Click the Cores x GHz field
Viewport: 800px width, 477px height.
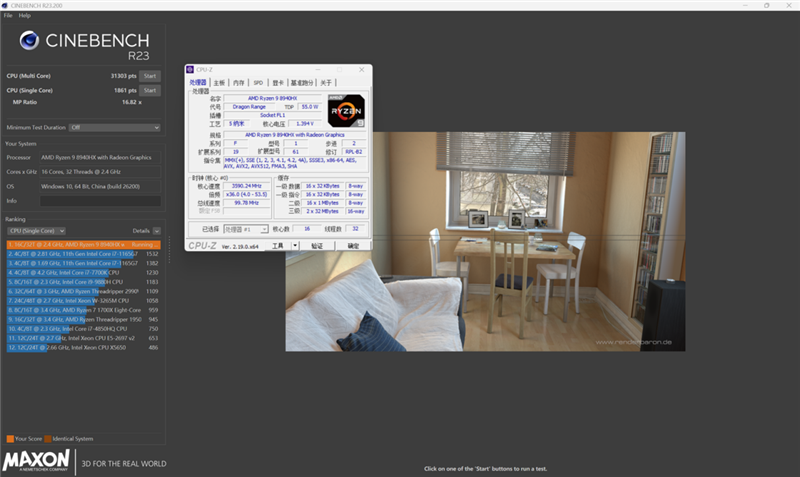101,172
